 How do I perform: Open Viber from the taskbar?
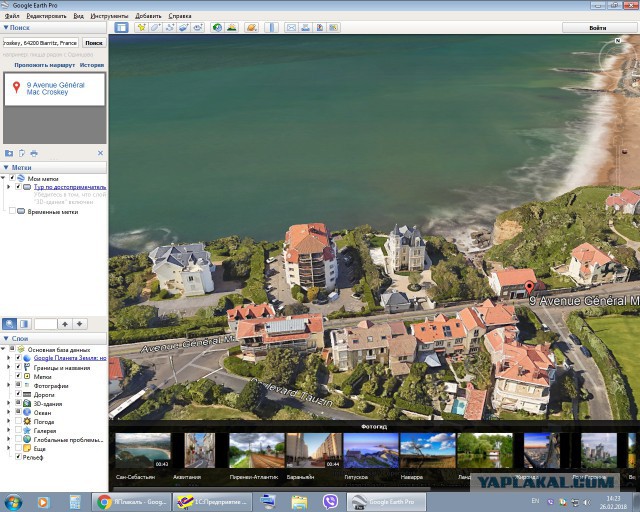[x=330, y=501]
